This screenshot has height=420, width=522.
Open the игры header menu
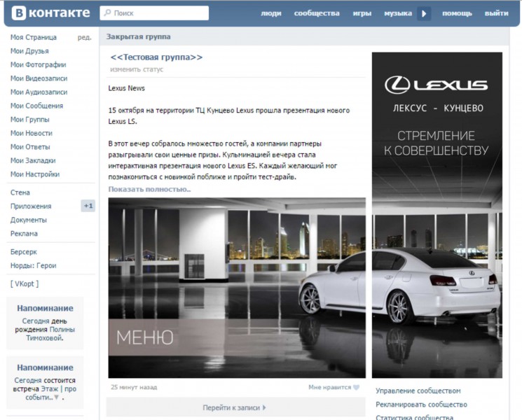(362, 13)
